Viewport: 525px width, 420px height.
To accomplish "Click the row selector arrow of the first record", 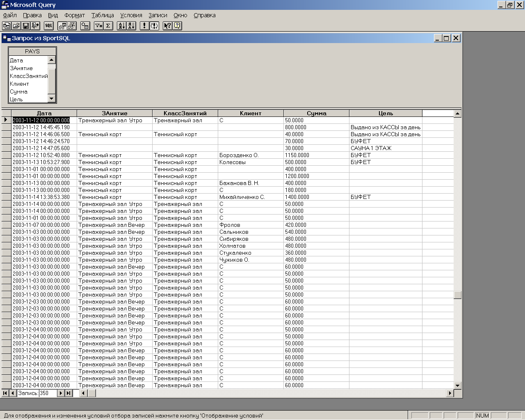I will (6, 120).
